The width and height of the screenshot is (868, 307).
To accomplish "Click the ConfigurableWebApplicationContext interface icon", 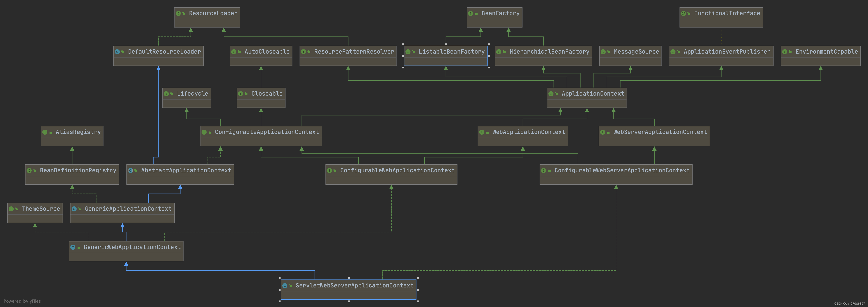I will [x=330, y=171].
